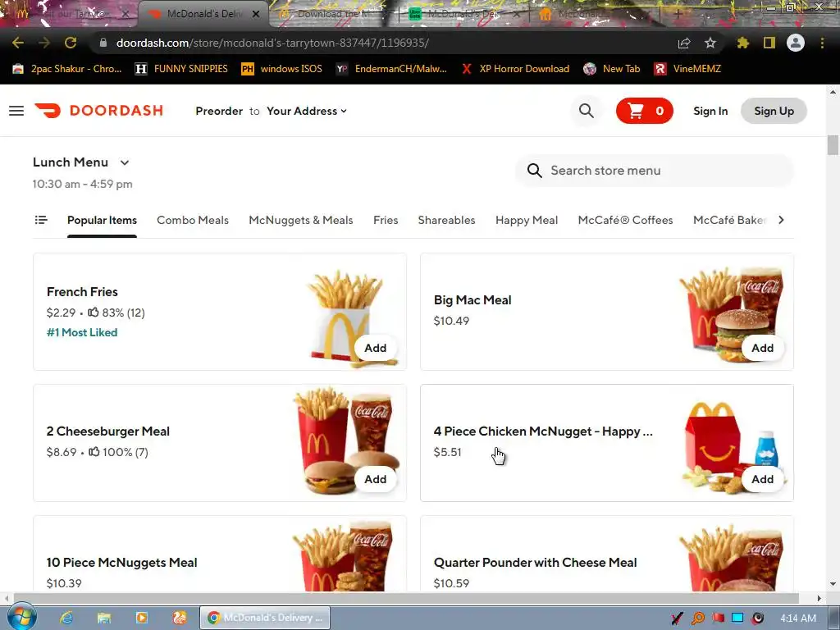Open the FUNNY SNIPPIES bookmark

(x=181, y=69)
